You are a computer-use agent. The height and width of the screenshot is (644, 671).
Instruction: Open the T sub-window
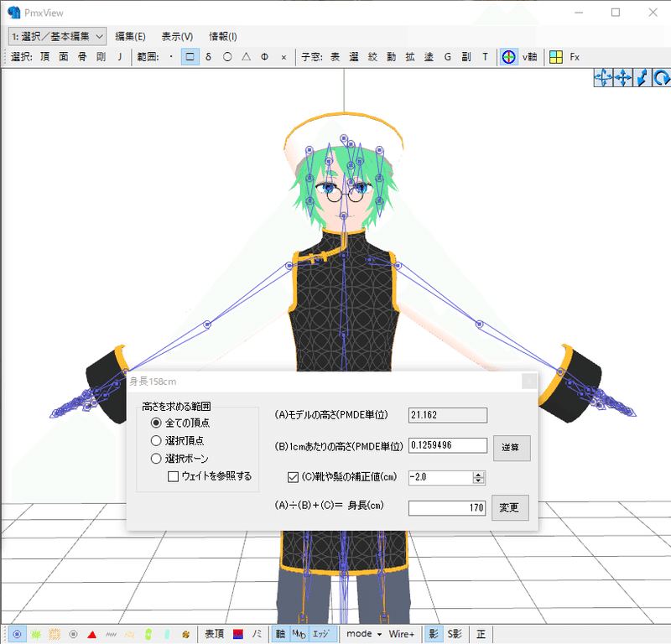point(485,57)
